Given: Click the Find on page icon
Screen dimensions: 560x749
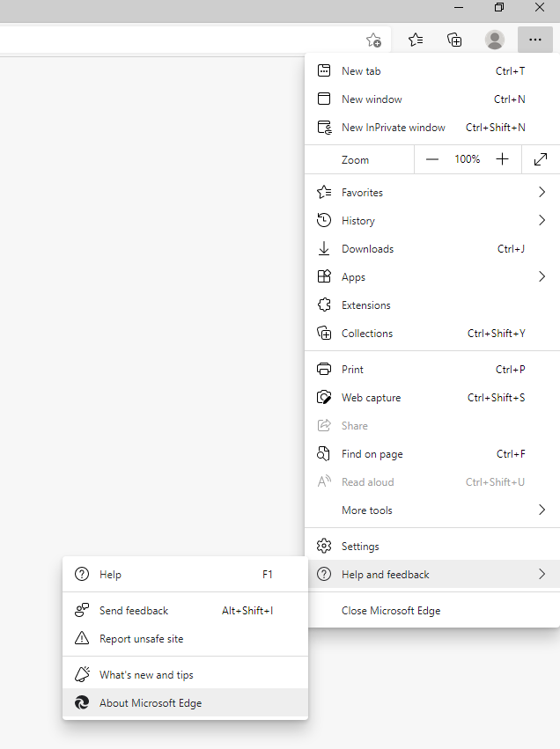Looking at the screenshot, I should coord(324,453).
